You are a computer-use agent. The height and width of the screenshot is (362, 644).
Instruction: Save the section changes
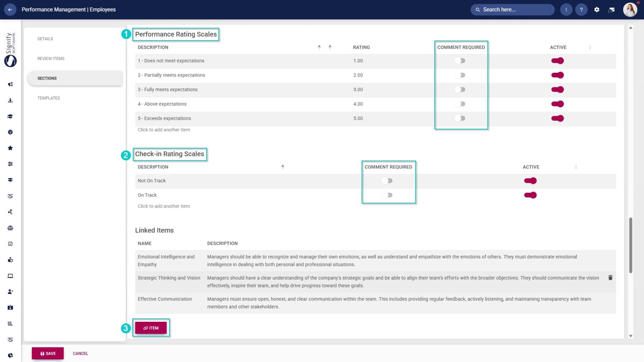pos(48,354)
